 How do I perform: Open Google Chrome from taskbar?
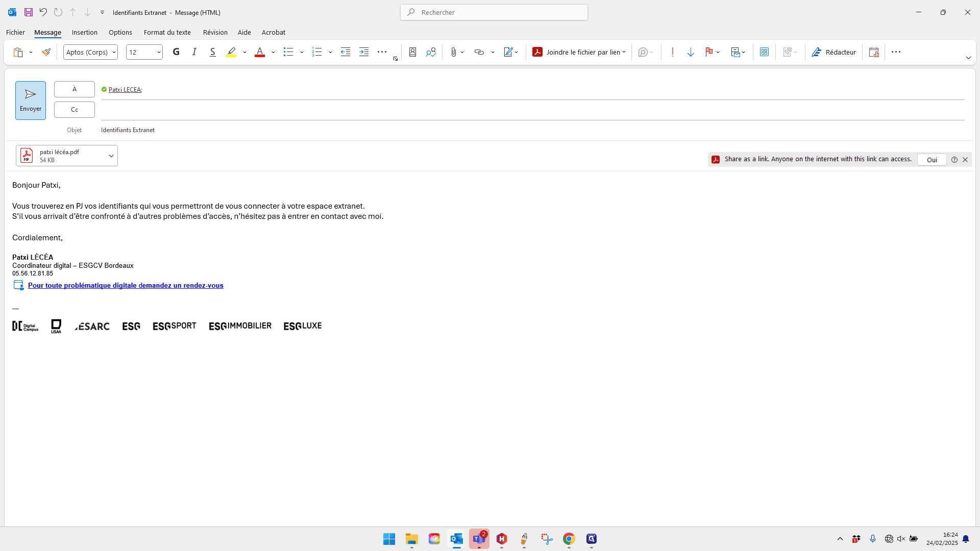coord(569,539)
